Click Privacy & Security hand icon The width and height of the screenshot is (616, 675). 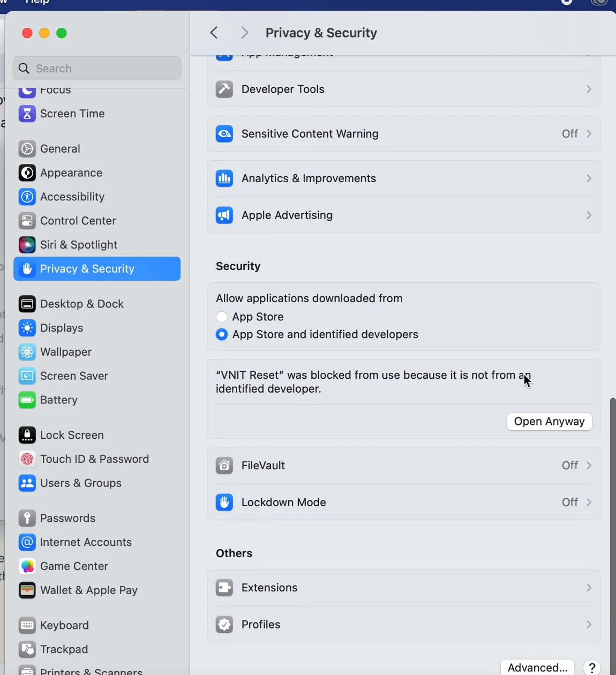27,269
